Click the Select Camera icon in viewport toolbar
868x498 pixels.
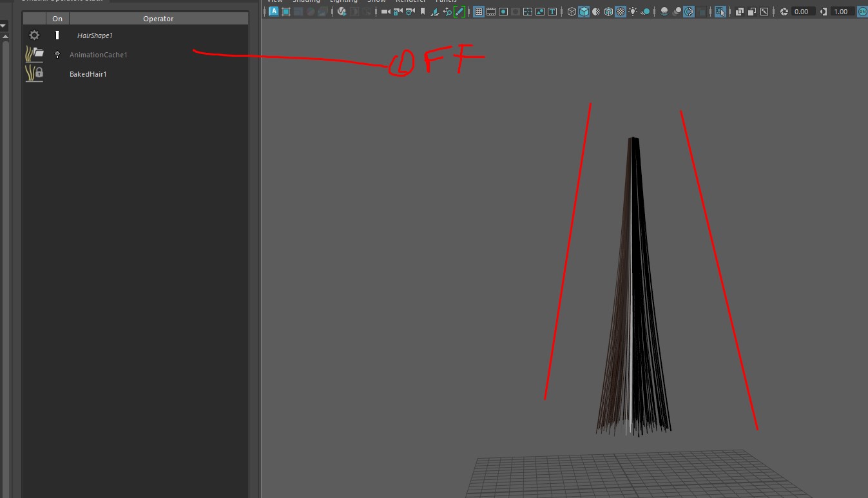[385, 12]
